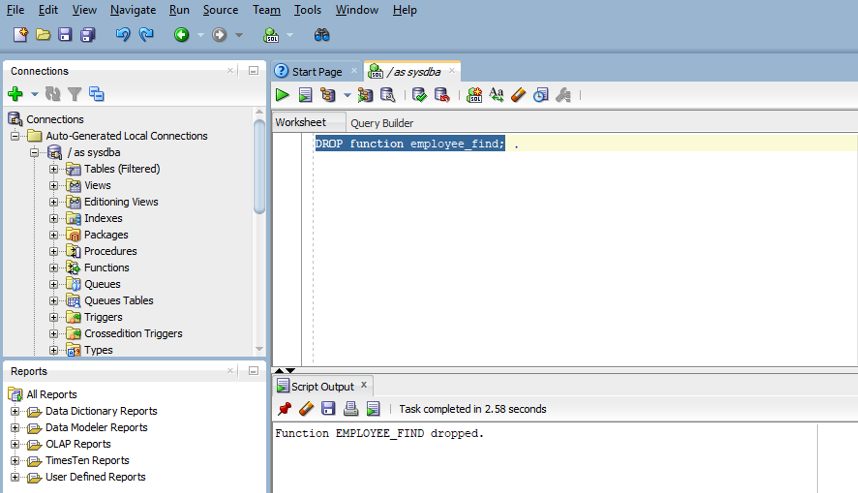Image resolution: width=858 pixels, height=493 pixels.
Task: Run the statement with the green play icon
Action: point(282,95)
